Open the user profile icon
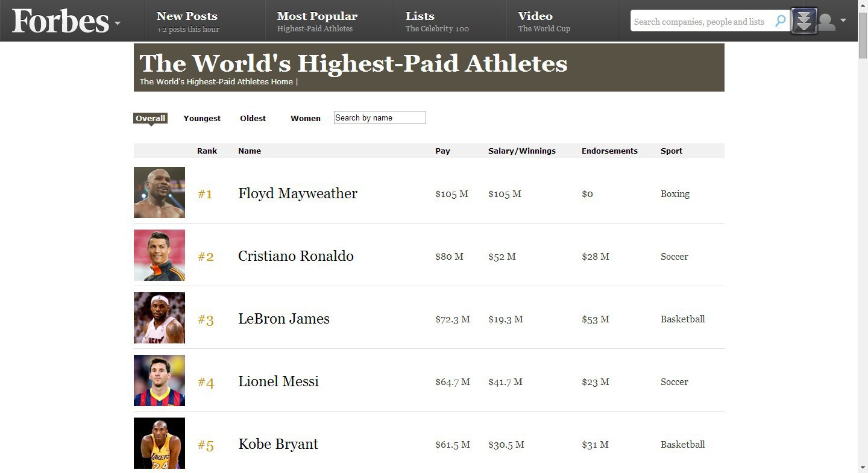 826,22
